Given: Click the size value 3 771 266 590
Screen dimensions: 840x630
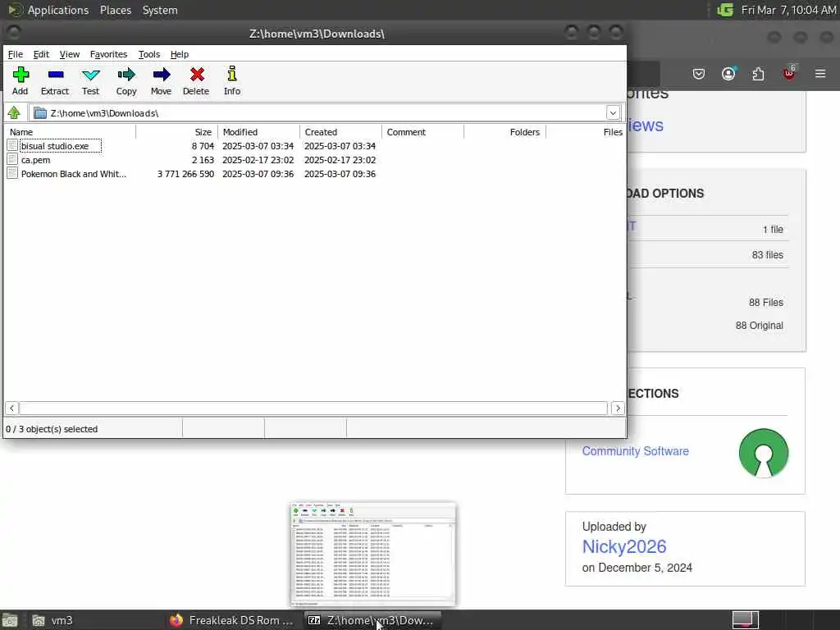Looking at the screenshot, I should 186,174.
